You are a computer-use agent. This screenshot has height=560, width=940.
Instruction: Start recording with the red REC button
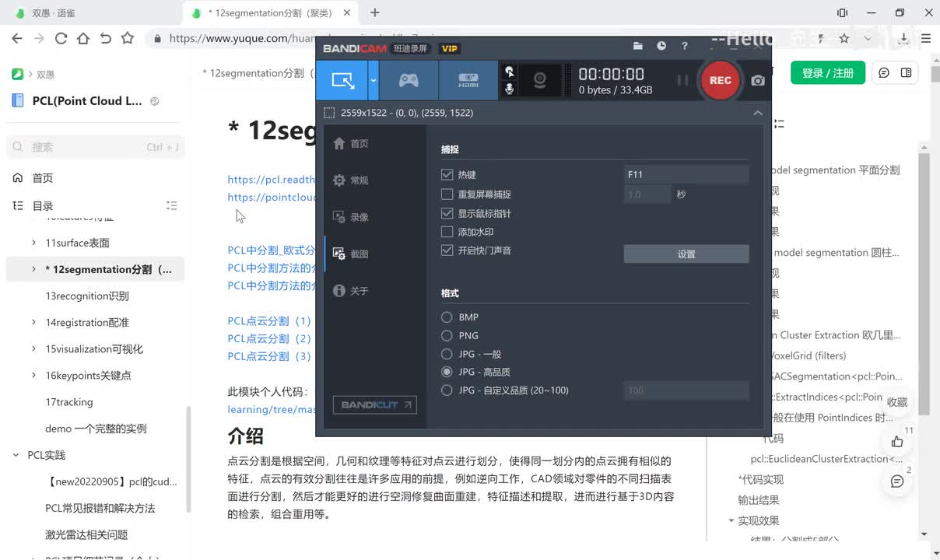click(x=720, y=80)
